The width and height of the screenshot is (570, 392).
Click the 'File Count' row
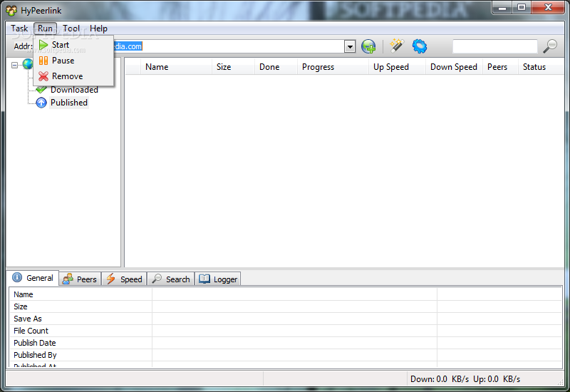pyautogui.click(x=286, y=331)
